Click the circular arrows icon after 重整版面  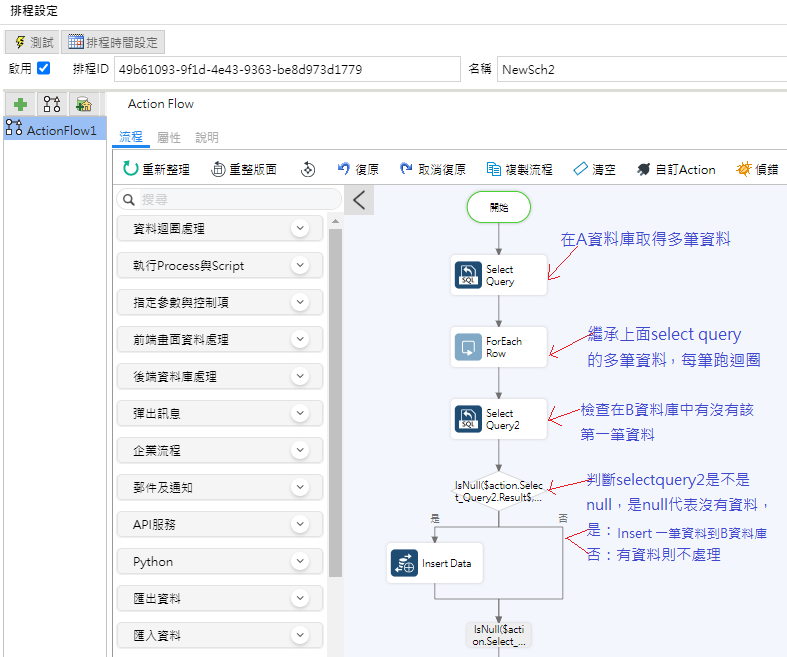[x=308, y=169]
